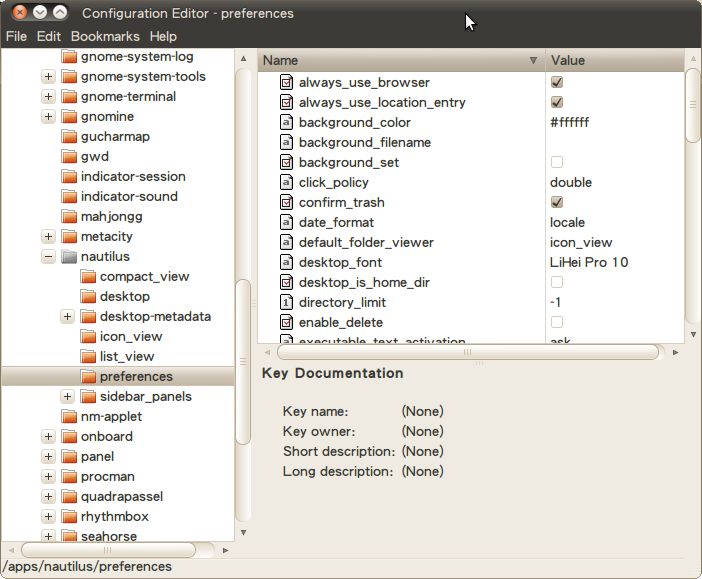
Task: Uncheck the always_use_location_entry checkbox
Action: pyautogui.click(x=557, y=103)
